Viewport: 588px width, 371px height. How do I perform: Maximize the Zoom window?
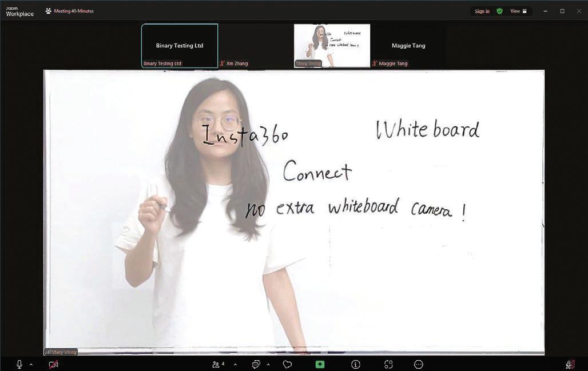tap(562, 11)
